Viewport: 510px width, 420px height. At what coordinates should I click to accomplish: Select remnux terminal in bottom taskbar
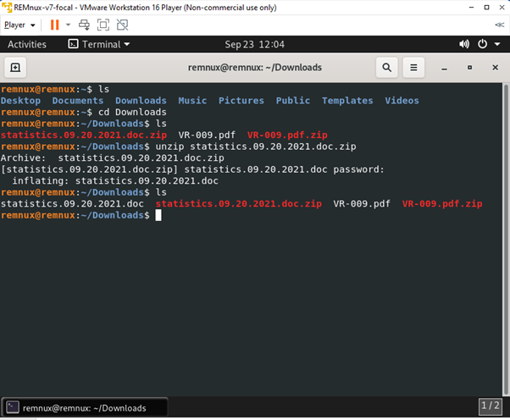coord(85,407)
